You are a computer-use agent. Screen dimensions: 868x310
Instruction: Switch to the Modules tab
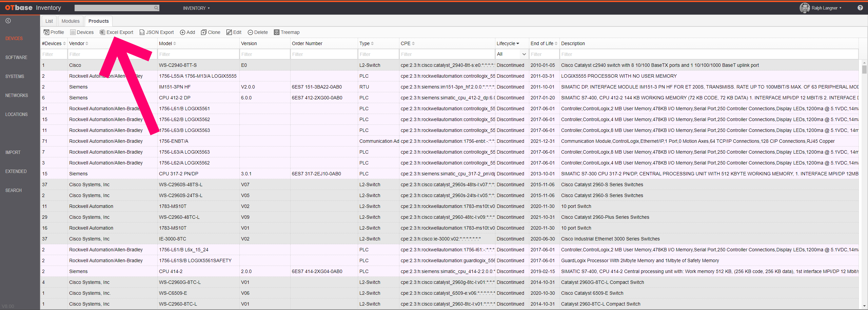pos(71,21)
